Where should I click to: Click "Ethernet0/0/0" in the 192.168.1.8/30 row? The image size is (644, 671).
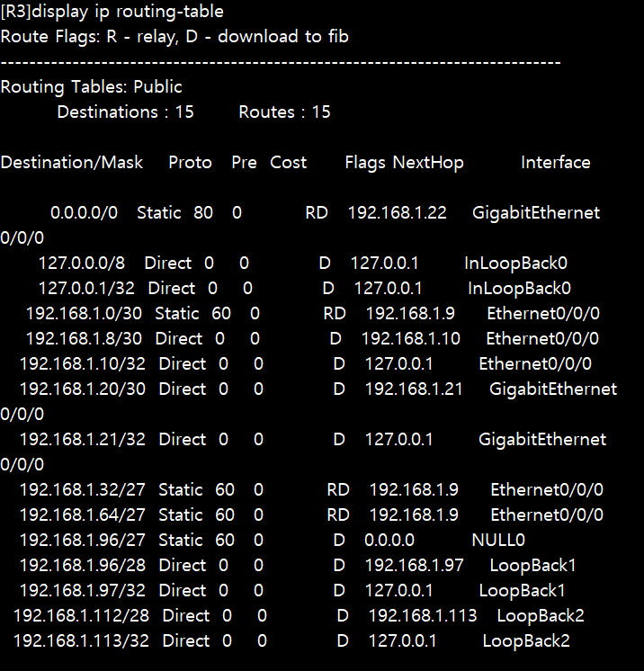click(x=542, y=339)
